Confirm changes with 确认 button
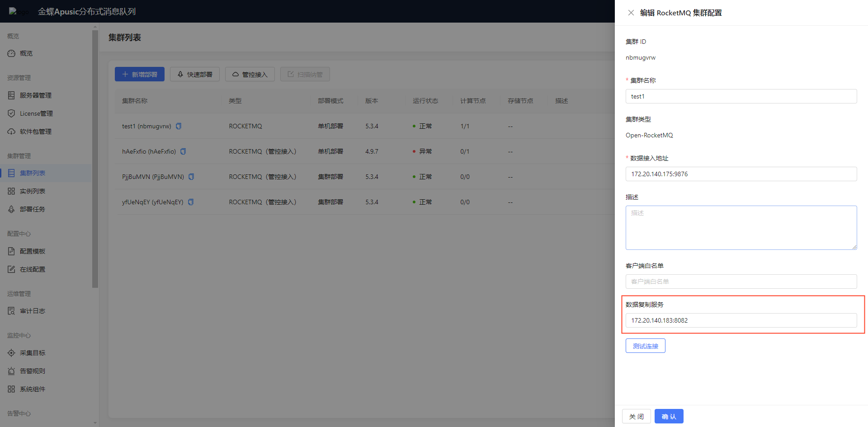Image resolution: width=868 pixels, height=427 pixels. pos(669,416)
